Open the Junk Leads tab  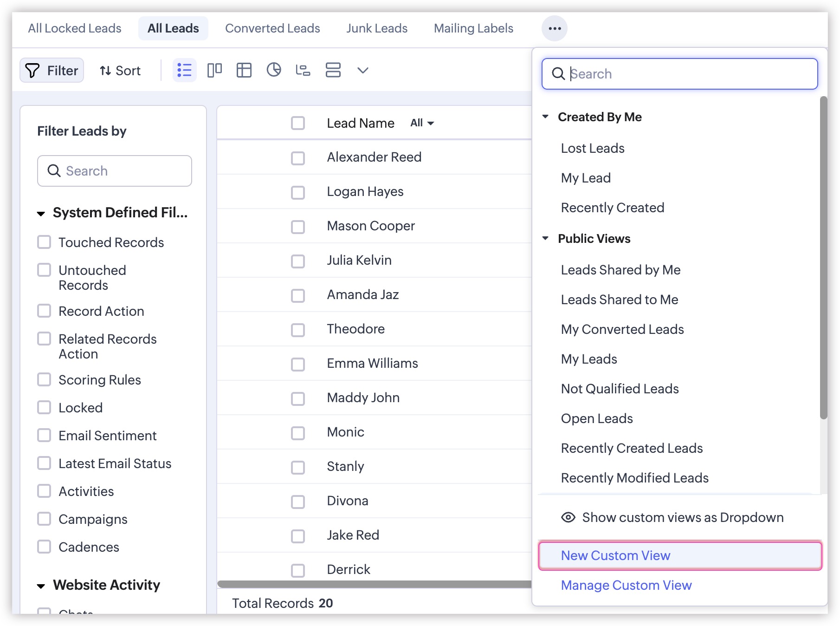coord(376,28)
